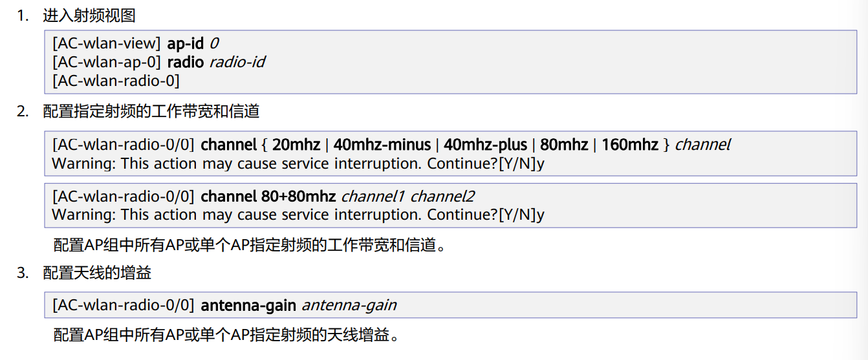
Task: Click the [AC-wlan-radio-0] prompt line
Action: click(116, 81)
